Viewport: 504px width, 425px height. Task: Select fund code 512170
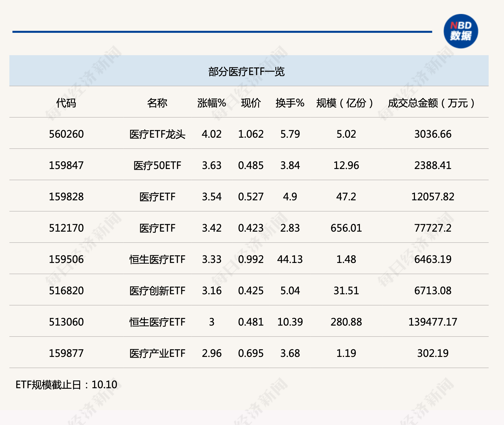click(66, 228)
